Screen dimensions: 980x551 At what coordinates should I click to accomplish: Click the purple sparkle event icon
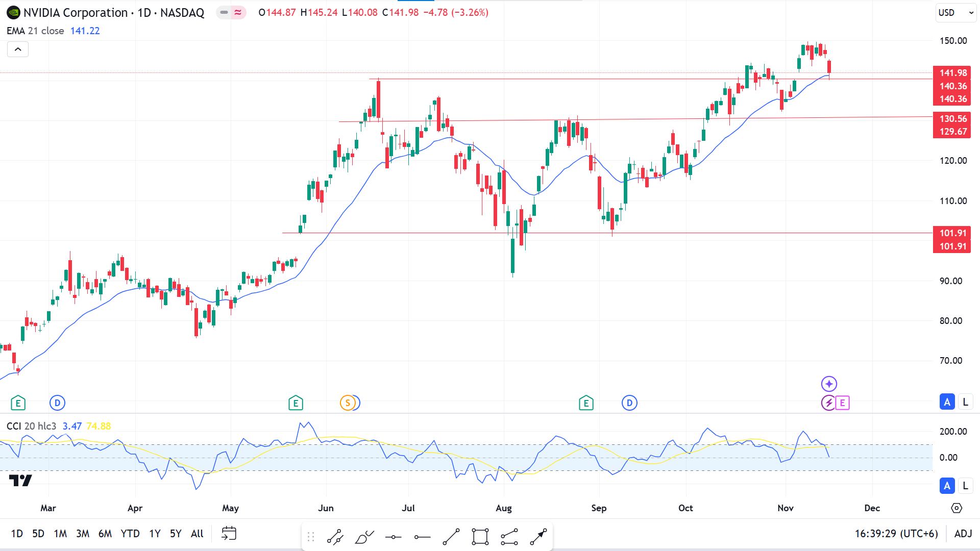[x=829, y=384]
